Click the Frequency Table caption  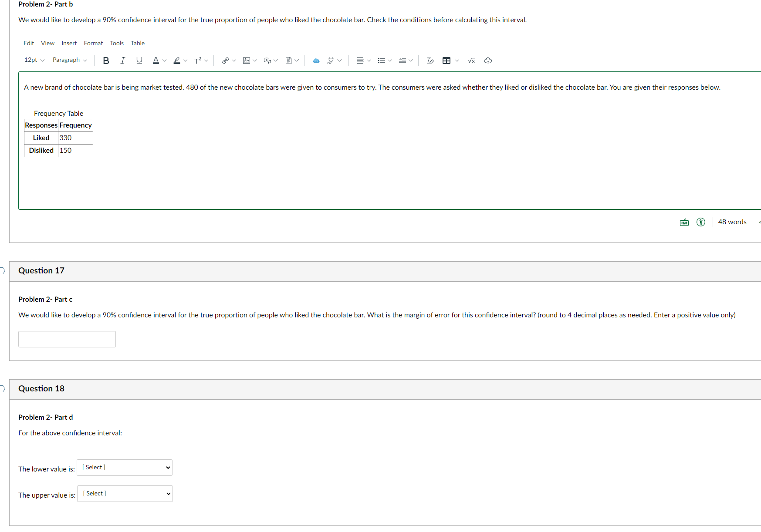(x=58, y=114)
